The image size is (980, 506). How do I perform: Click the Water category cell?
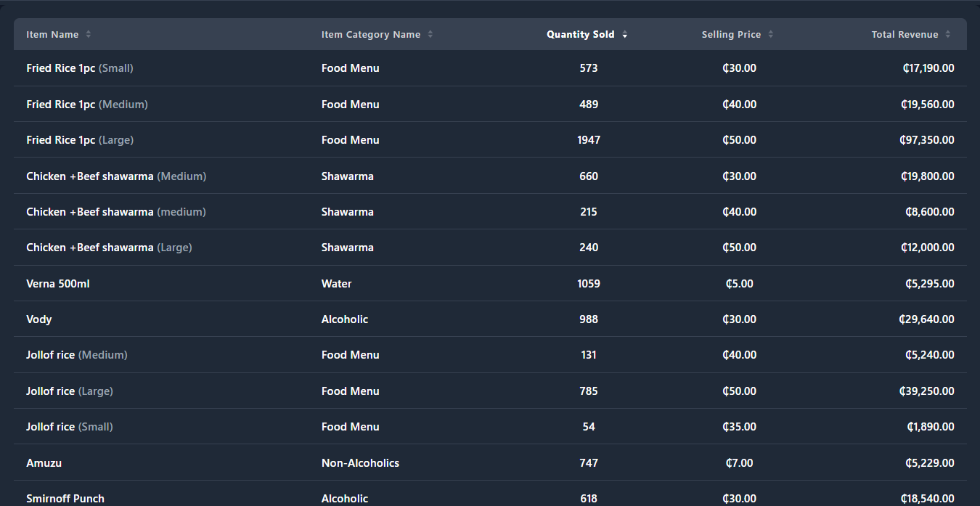point(336,284)
